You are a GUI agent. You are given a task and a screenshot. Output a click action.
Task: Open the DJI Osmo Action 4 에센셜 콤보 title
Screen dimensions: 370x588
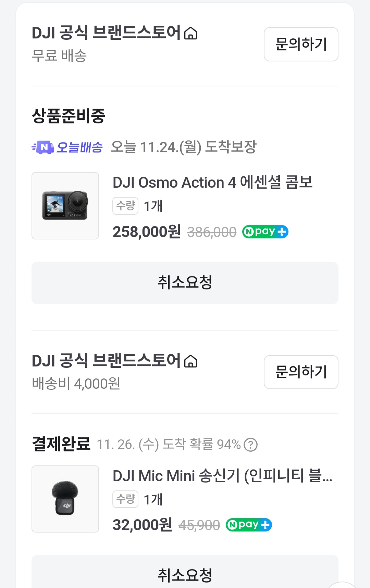pyautogui.click(x=212, y=182)
